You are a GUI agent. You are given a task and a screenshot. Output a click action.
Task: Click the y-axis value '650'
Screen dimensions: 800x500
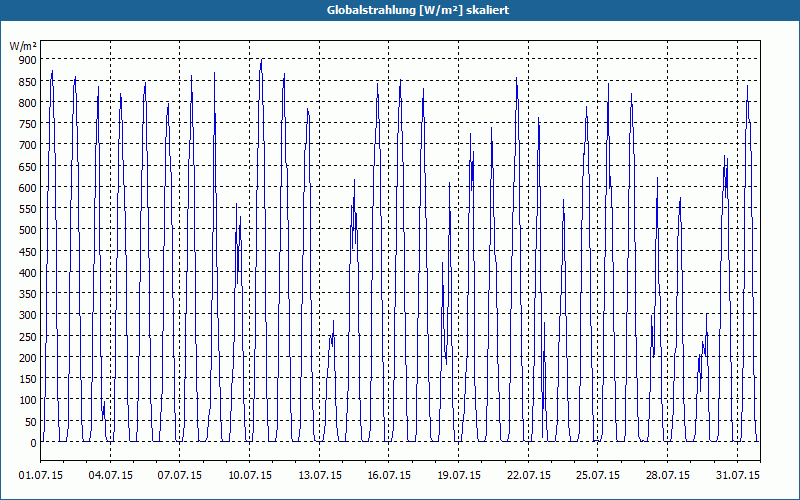[x=27, y=167]
